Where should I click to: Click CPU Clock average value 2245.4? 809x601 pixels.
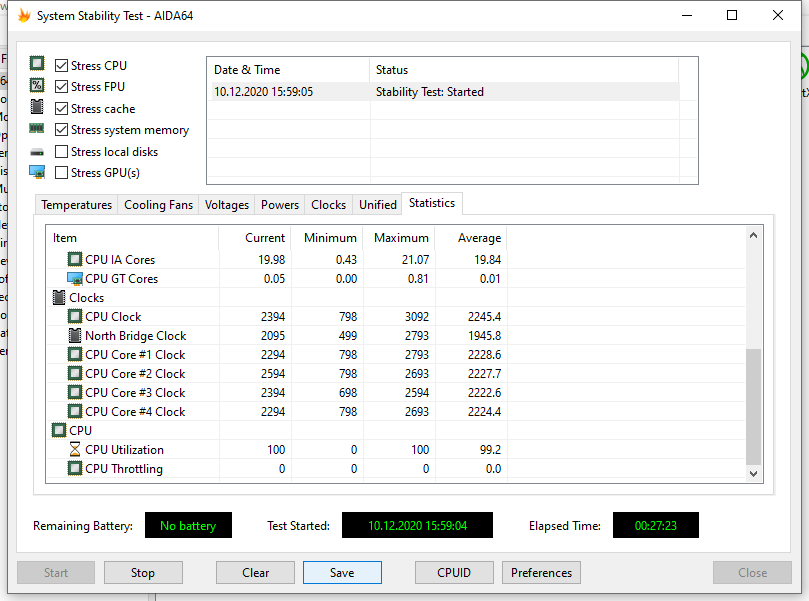(x=484, y=316)
